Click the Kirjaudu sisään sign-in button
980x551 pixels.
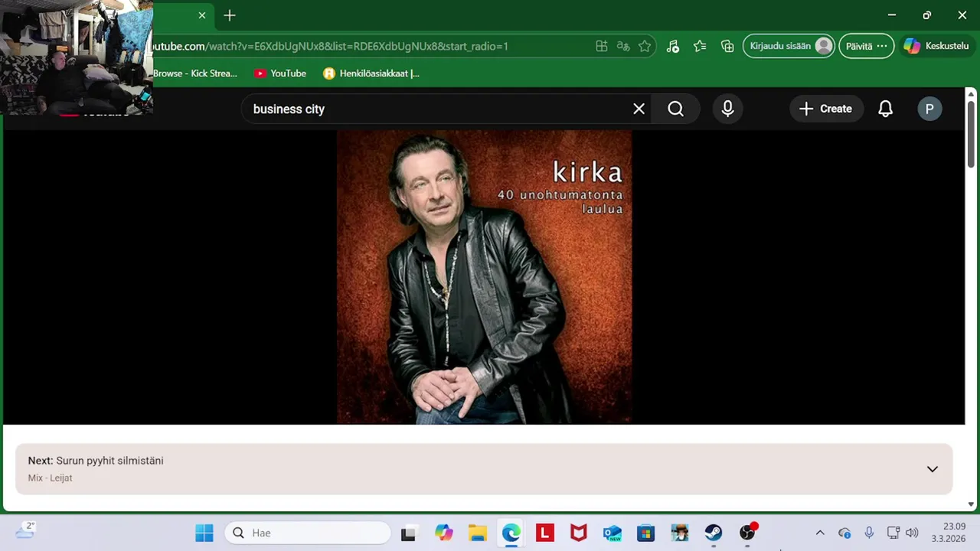pyautogui.click(x=789, y=46)
